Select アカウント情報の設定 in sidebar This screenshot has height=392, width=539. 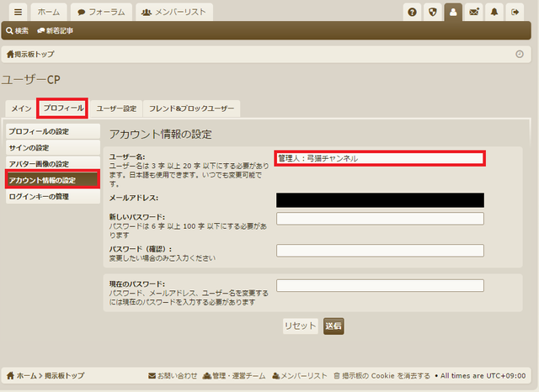click(x=53, y=180)
